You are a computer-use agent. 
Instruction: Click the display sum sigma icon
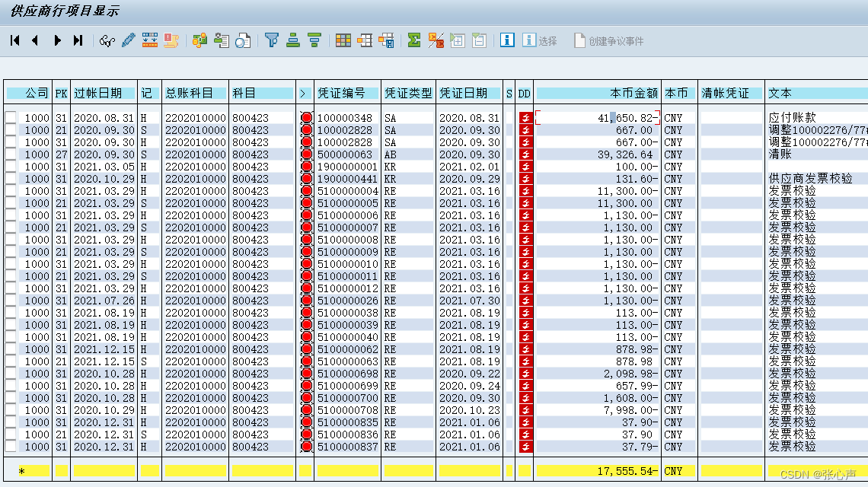(x=413, y=40)
